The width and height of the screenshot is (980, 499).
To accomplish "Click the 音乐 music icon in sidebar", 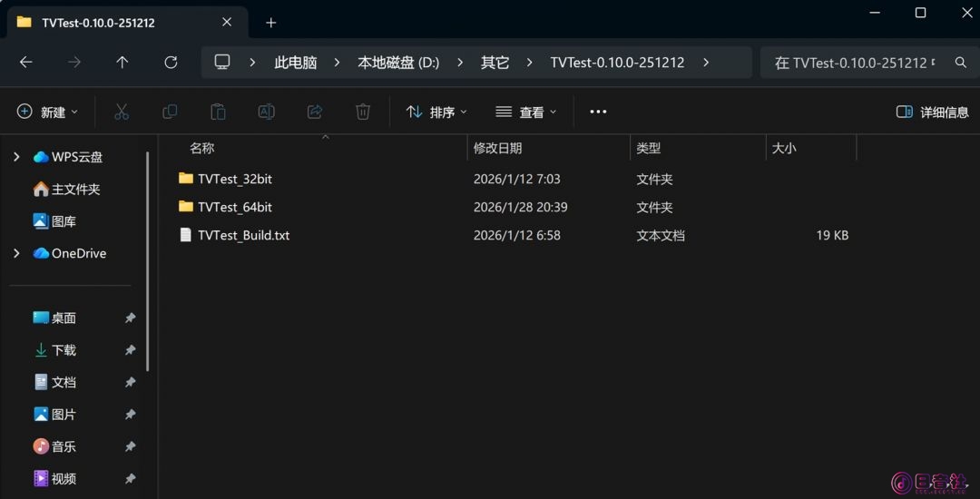I will 41,446.
